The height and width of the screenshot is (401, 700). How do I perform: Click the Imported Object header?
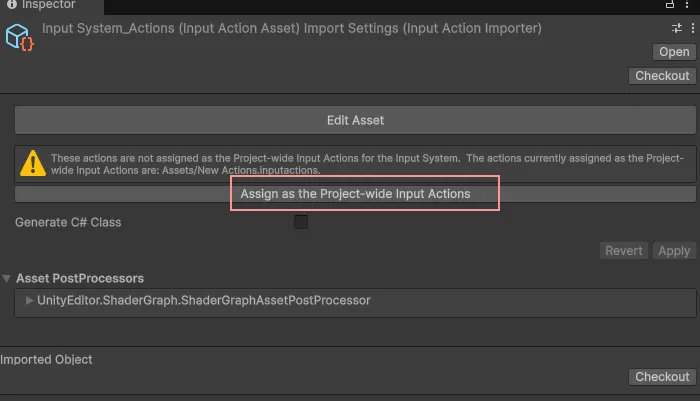[x=47, y=359]
